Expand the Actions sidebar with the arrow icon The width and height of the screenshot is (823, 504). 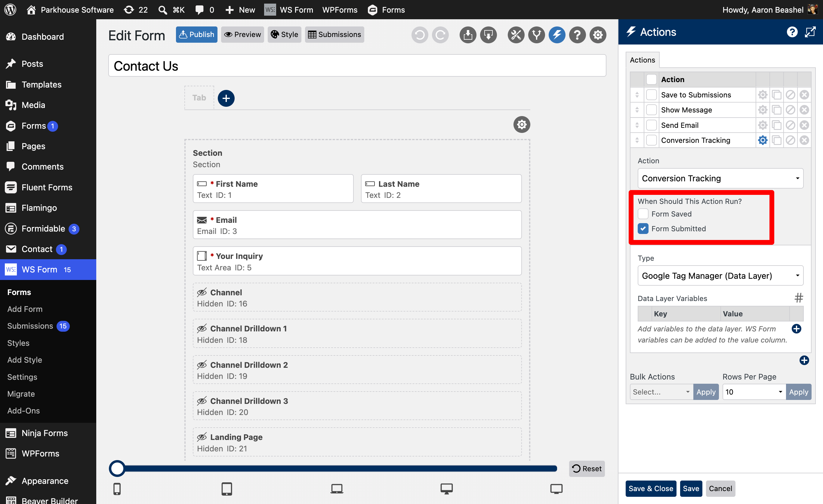(x=810, y=32)
